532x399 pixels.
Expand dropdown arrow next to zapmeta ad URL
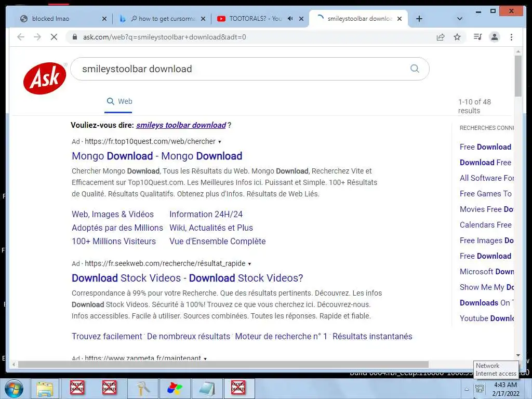[x=205, y=358]
